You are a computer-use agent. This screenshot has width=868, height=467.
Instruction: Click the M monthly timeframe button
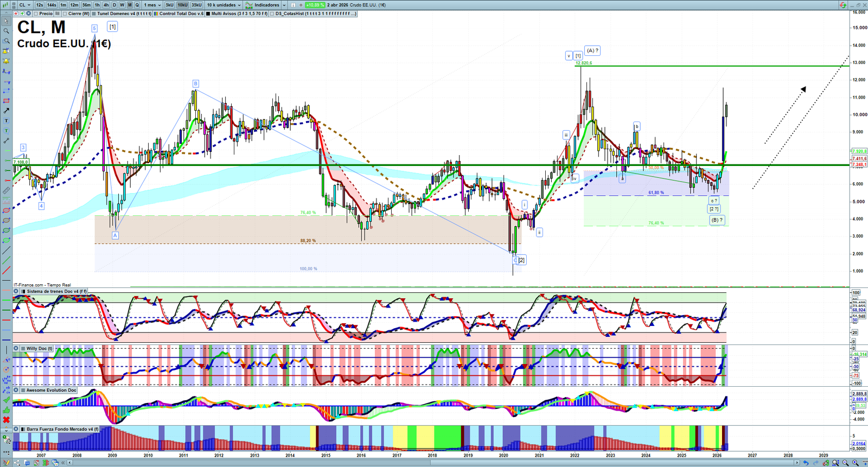point(130,5)
